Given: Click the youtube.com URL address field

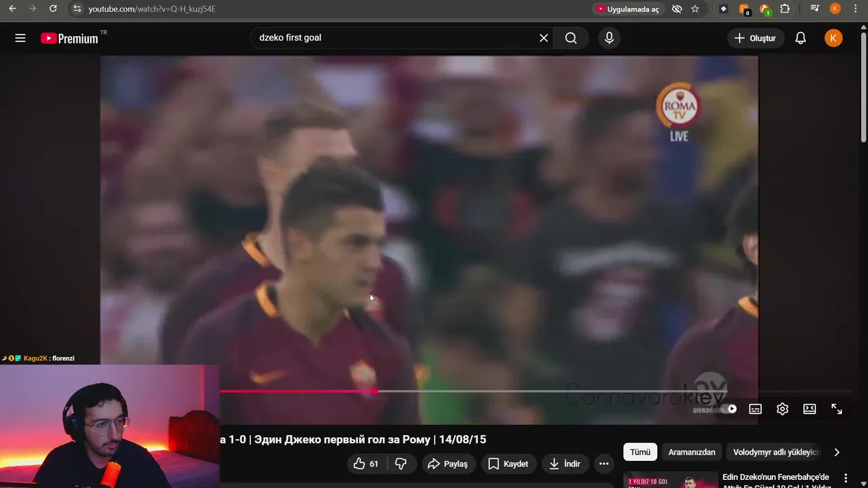Looking at the screenshot, I should click(x=152, y=9).
